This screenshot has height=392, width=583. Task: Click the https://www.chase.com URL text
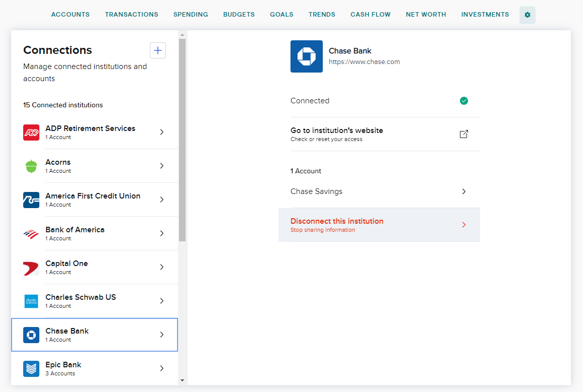pos(364,61)
